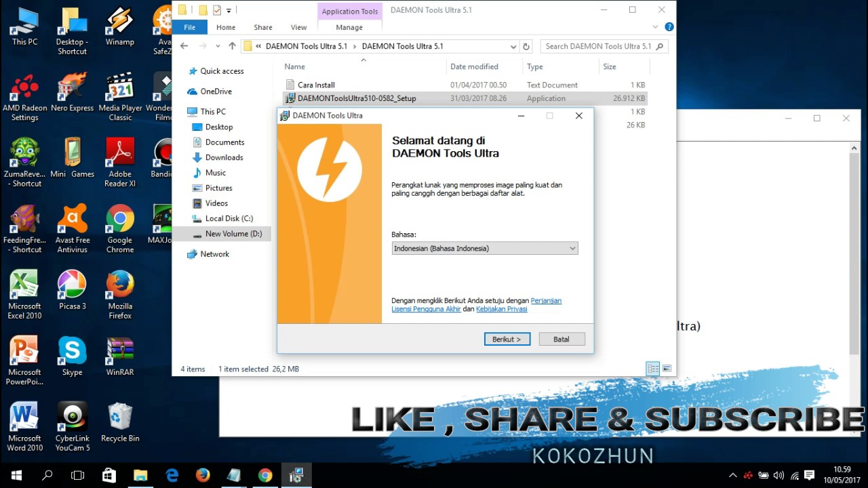Image resolution: width=868 pixels, height=488 pixels.
Task: Launch Mozilla Firefox desktop shortcut
Action: pos(120,295)
